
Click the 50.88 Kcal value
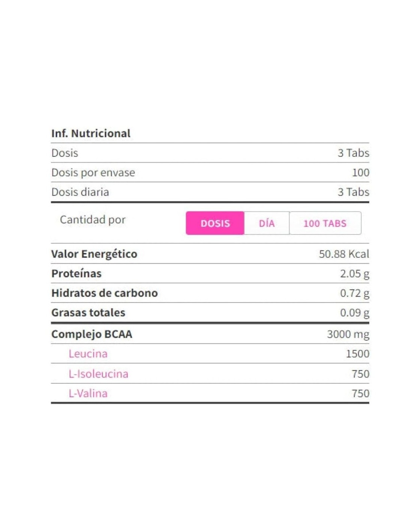(344, 254)
